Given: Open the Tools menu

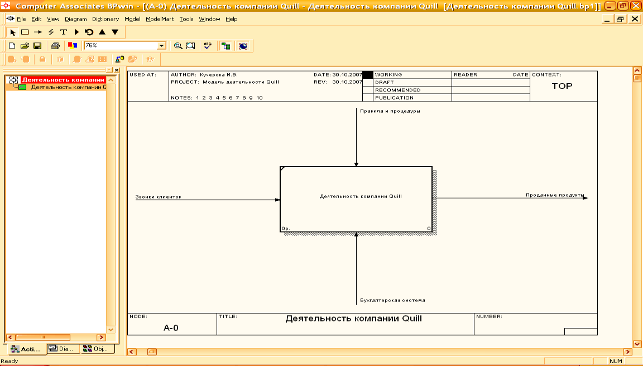Looking at the screenshot, I should point(186,19).
